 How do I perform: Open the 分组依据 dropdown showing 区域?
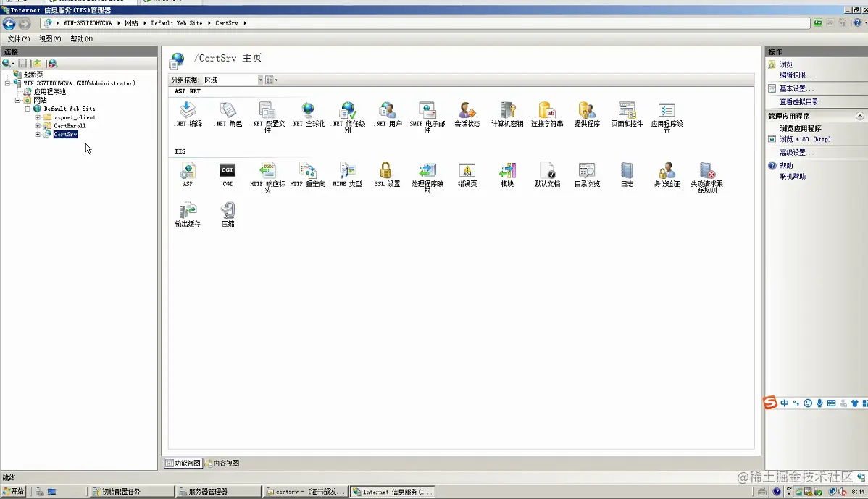[233, 80]
